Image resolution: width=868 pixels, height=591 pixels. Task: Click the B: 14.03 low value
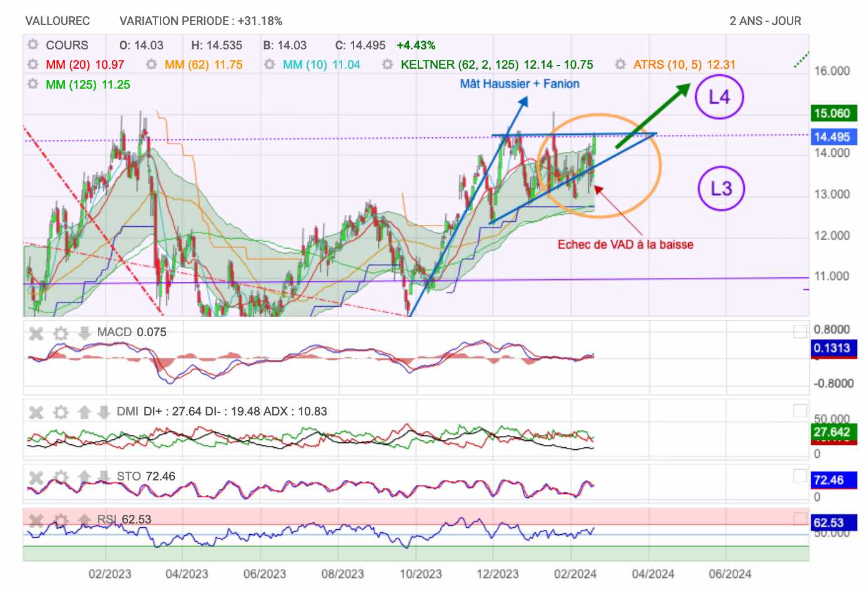(x=285, y=45)
